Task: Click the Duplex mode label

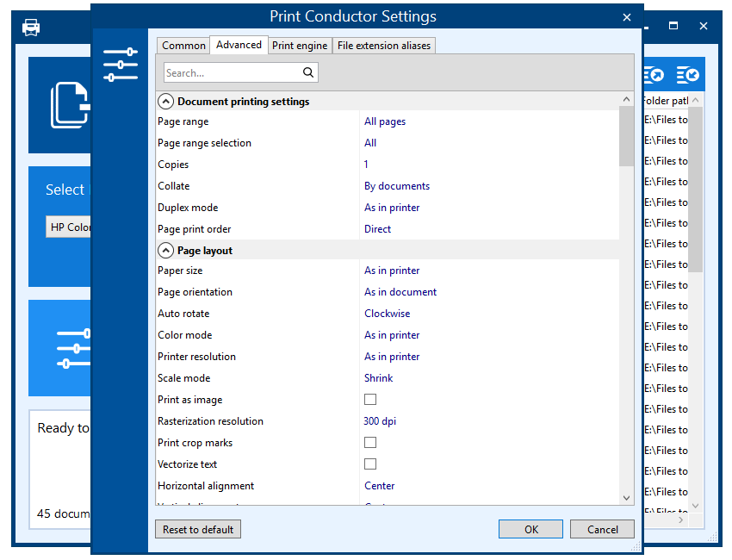Action: tap(188, 208)
